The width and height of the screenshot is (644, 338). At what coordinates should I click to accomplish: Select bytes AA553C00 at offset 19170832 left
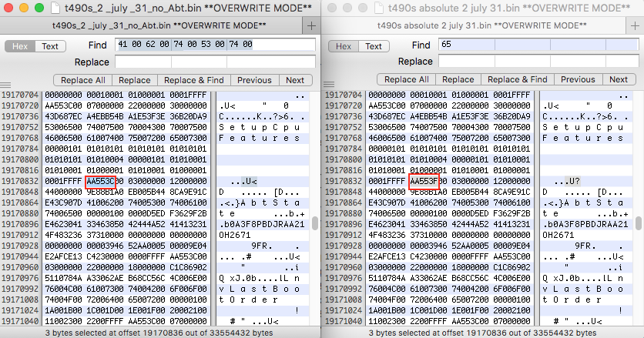pyautogui.click(x=105, y=181)
